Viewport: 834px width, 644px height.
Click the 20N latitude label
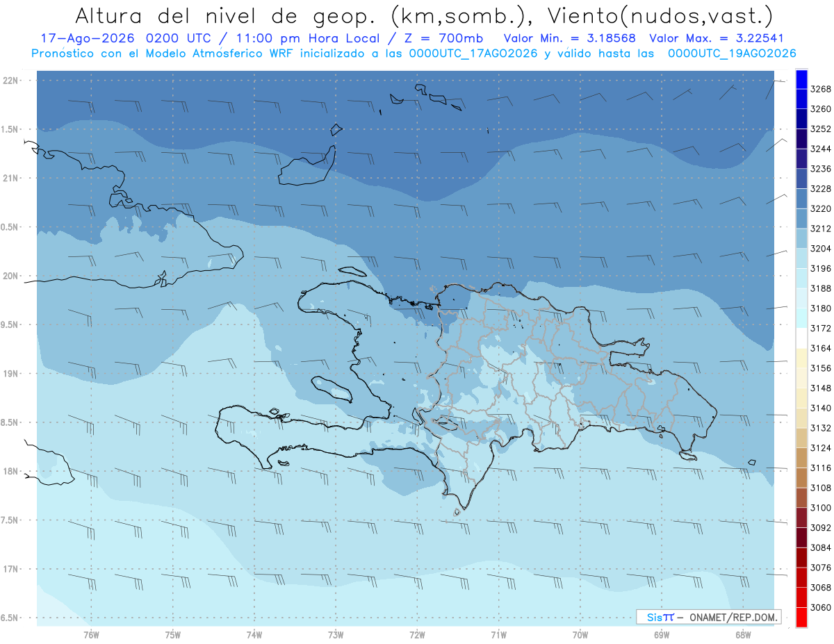pyautogui.click(x=11, y=276)
